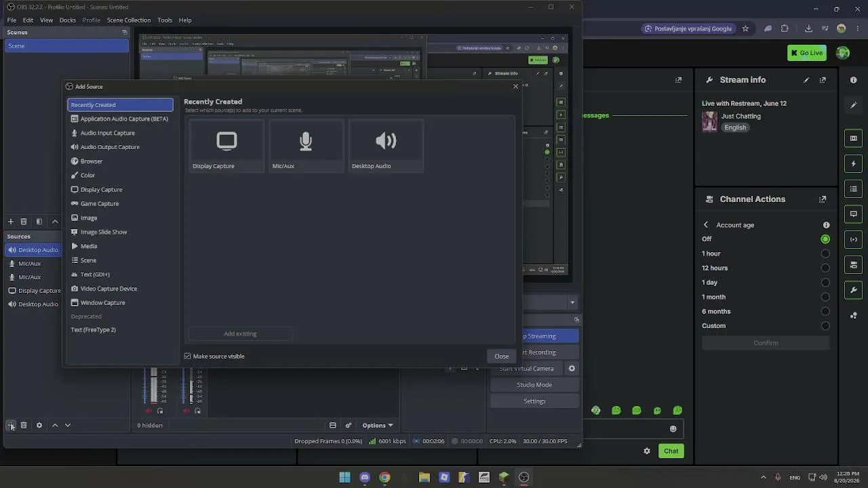Toggle Make source visible checkbox
Screen dimensions: 868x488
(x=188, y=357)
